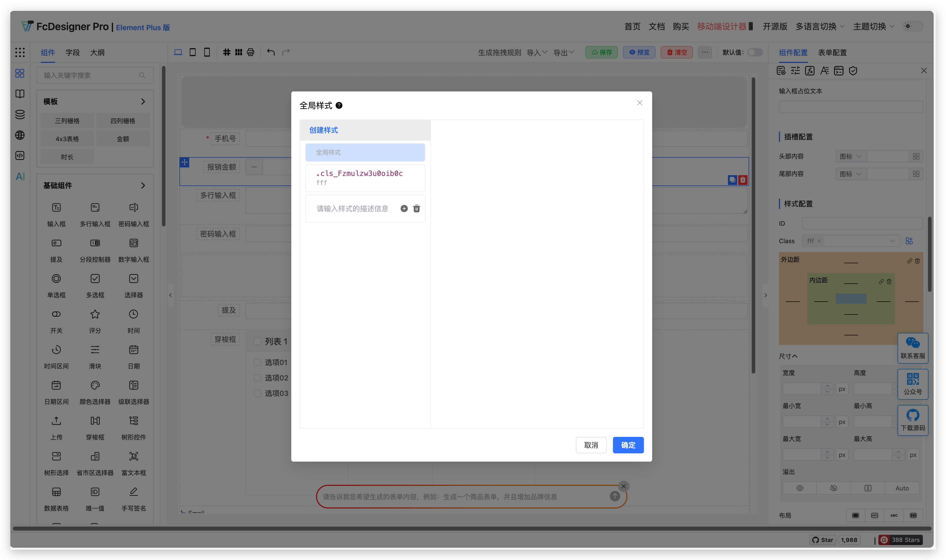The image size is (946, 560).
Task: Toggle the dark mode theme switch
Action: pyautogui.click(x=912, y=27)
